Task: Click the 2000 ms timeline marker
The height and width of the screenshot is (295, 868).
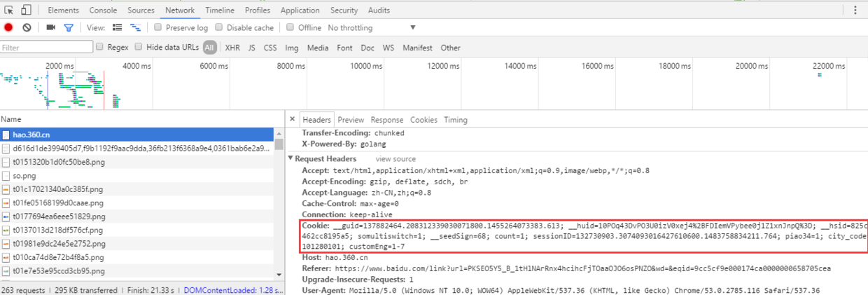Action: (x=60, y=66)
